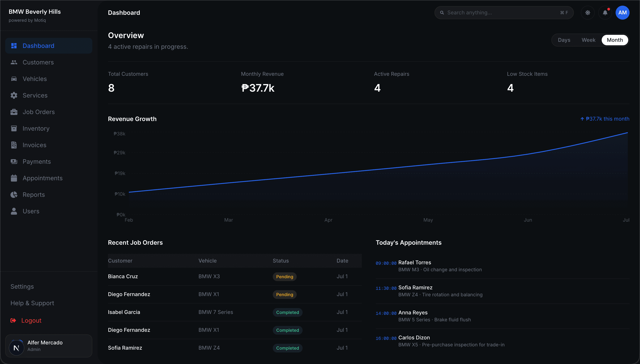
Task: Select the Bianca Cruz job order row
Action: [235, 276]
